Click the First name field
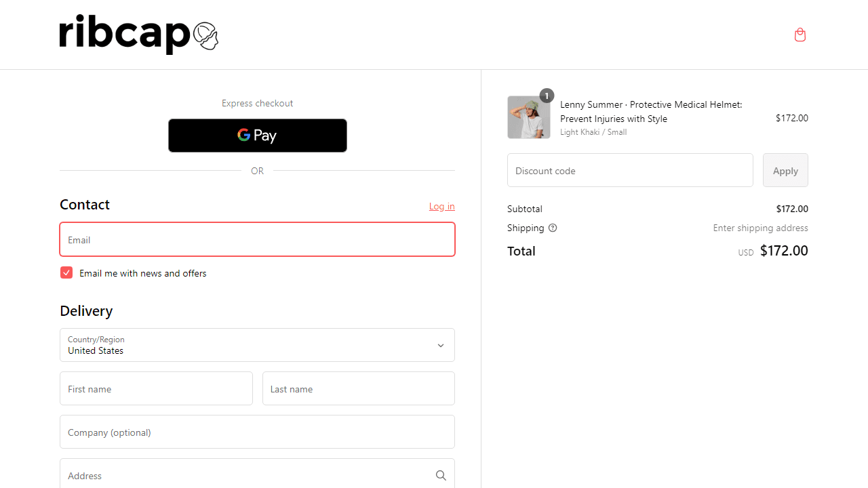 click(156, 388)
